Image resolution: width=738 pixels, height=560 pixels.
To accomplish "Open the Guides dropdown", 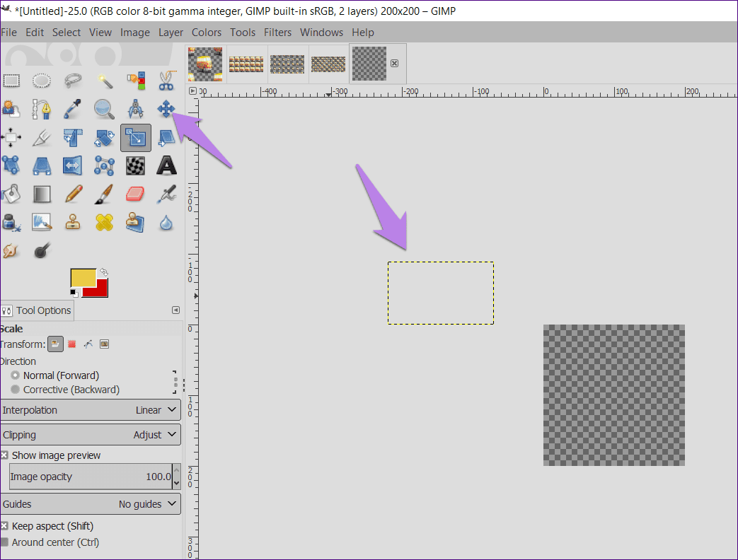I will tap(91, 504).
